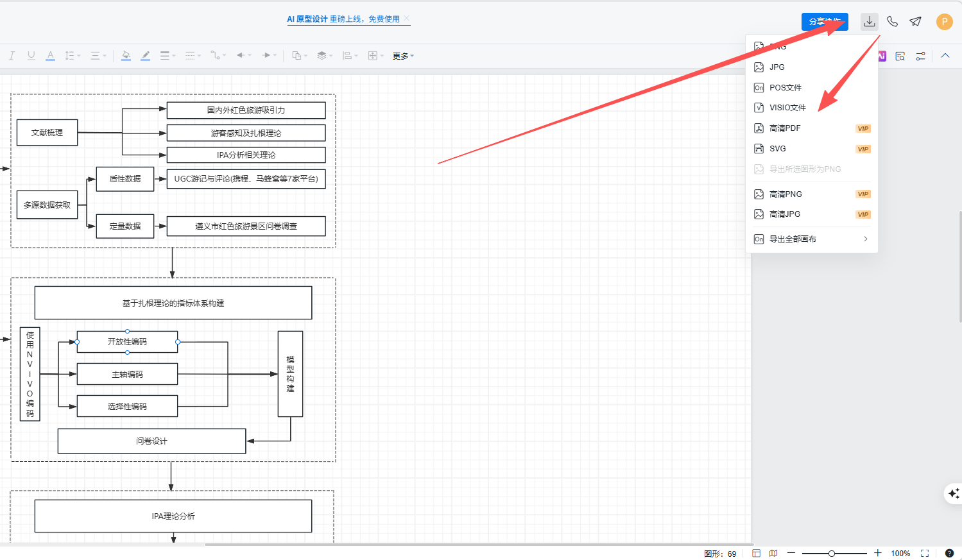Click the blue 分享协作 button

coord(824,22)
